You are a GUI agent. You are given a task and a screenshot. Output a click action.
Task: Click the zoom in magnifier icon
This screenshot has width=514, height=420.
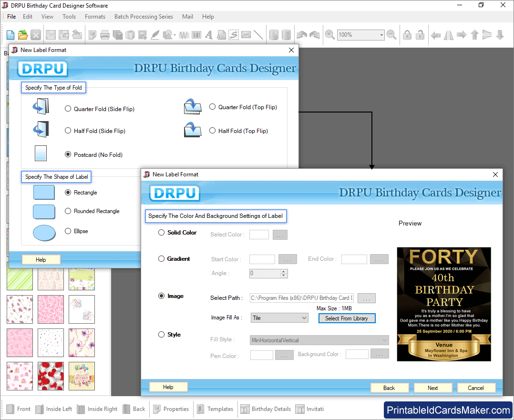(329, 35)
